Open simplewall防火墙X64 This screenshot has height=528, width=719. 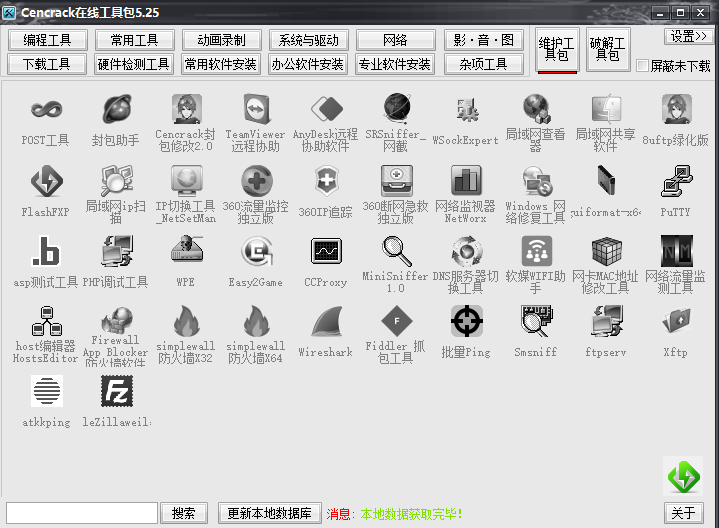[x=256, y=321]
